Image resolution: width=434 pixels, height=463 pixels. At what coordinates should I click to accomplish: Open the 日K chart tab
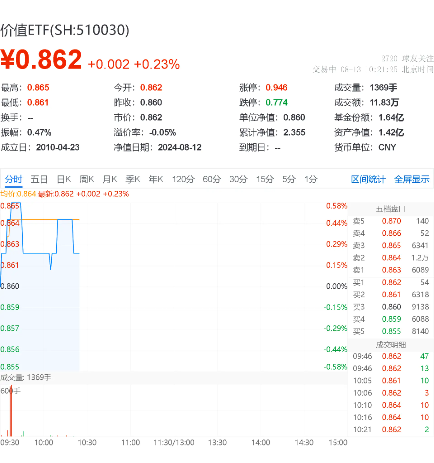tap(64, 179)
